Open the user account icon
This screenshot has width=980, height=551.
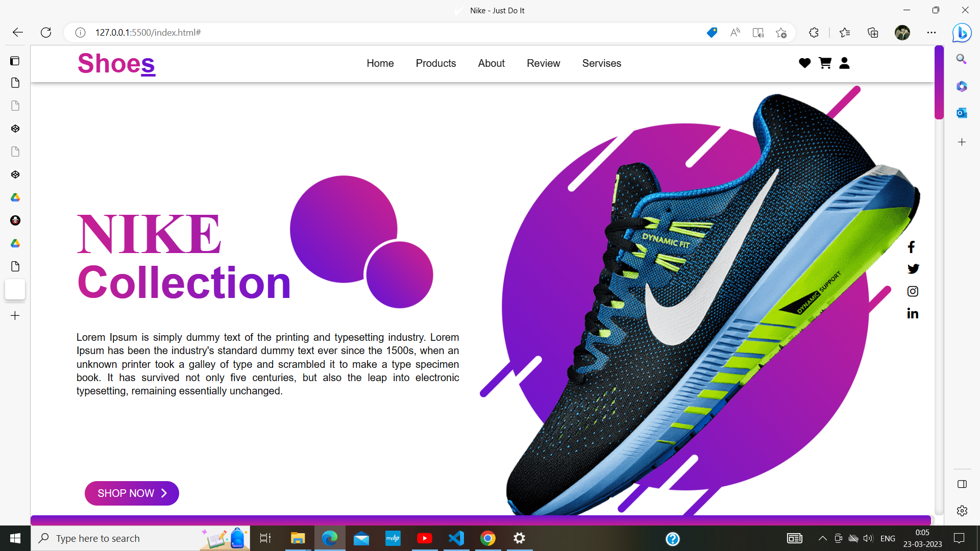[x=844, y=63]
